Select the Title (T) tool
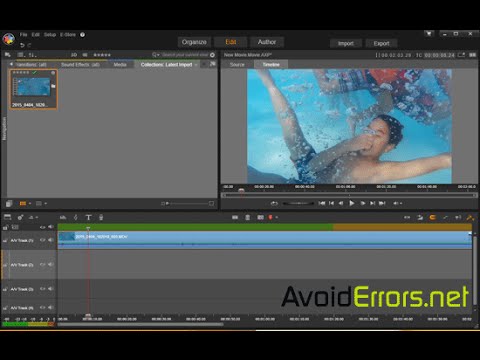Viewport: 480px width, 360px height. coord(88,218)
